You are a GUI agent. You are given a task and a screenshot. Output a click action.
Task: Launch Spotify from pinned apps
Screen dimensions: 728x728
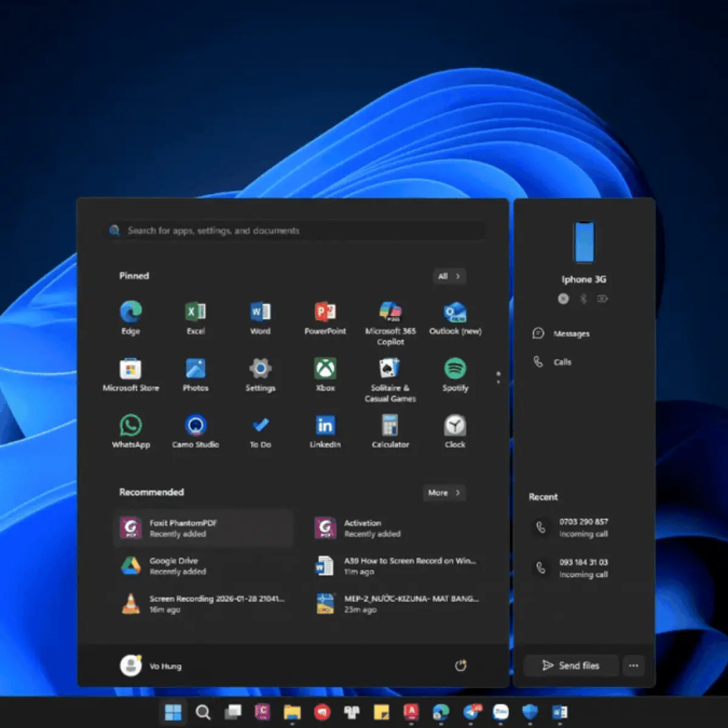pyautogui.click(x=455, y=375)
